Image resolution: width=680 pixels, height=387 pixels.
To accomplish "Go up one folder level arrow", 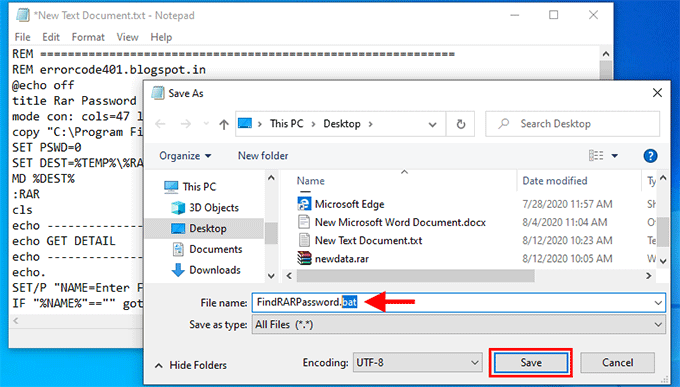I will tap(224, 125).
